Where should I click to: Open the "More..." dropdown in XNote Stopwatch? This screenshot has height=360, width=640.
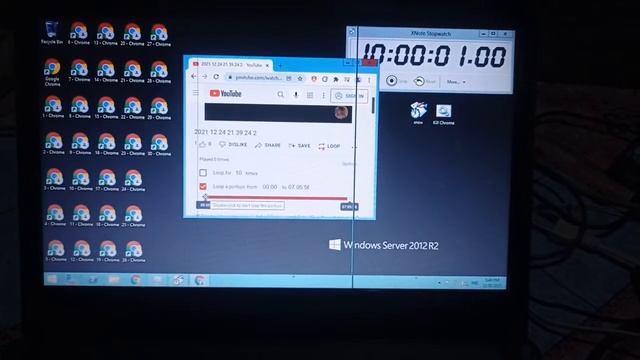coord(456,82)
